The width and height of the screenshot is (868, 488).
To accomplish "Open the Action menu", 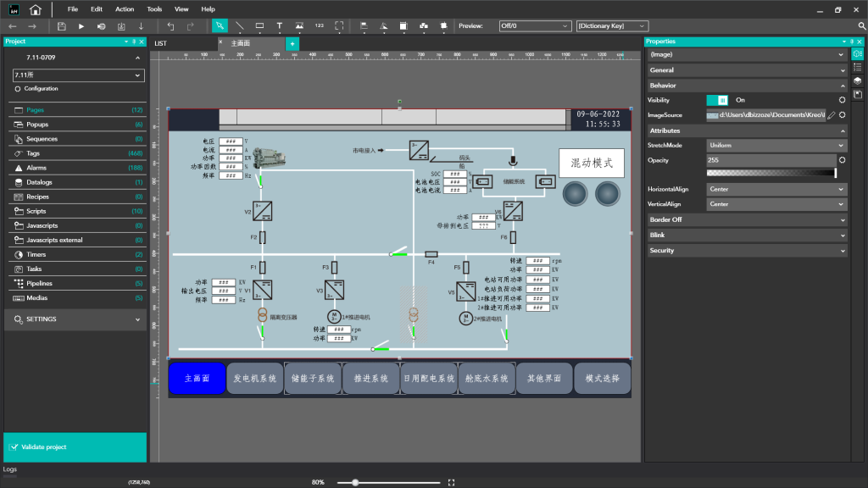I will click(x=125, y=9).
